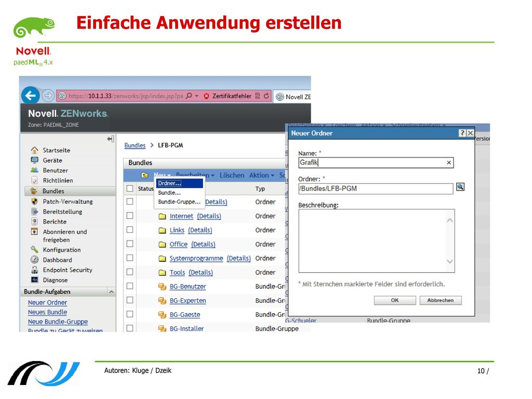Viewport: 532px width, 399px height.
Task: Open the BG-Installer bundle group link
Action: 187,328
